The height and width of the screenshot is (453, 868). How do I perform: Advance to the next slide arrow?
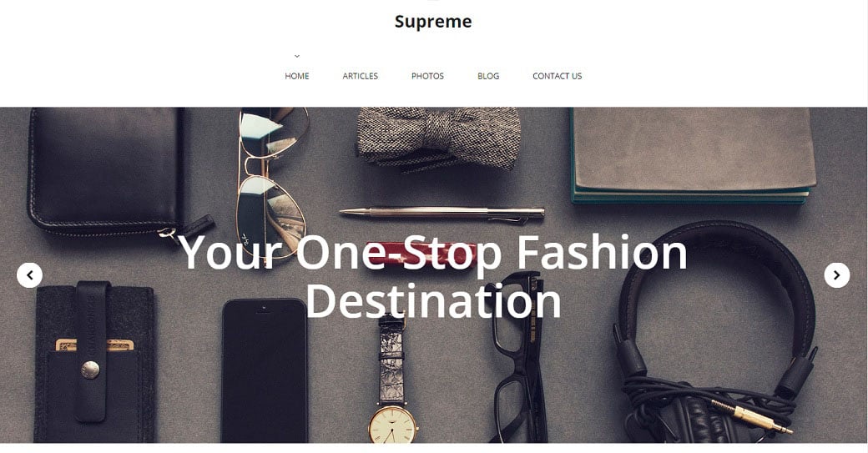pos(837,275)
